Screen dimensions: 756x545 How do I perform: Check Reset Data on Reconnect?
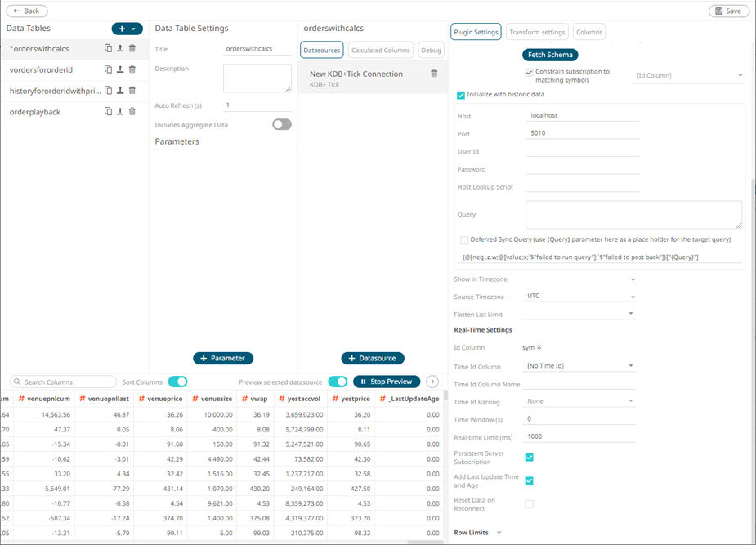click(529, 504)
